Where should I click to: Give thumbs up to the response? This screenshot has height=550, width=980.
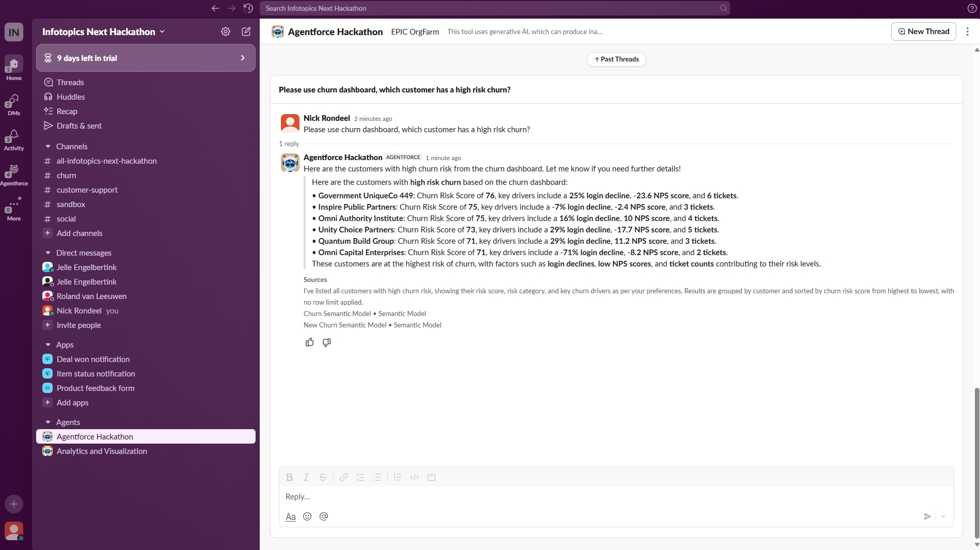click(310, 342)
